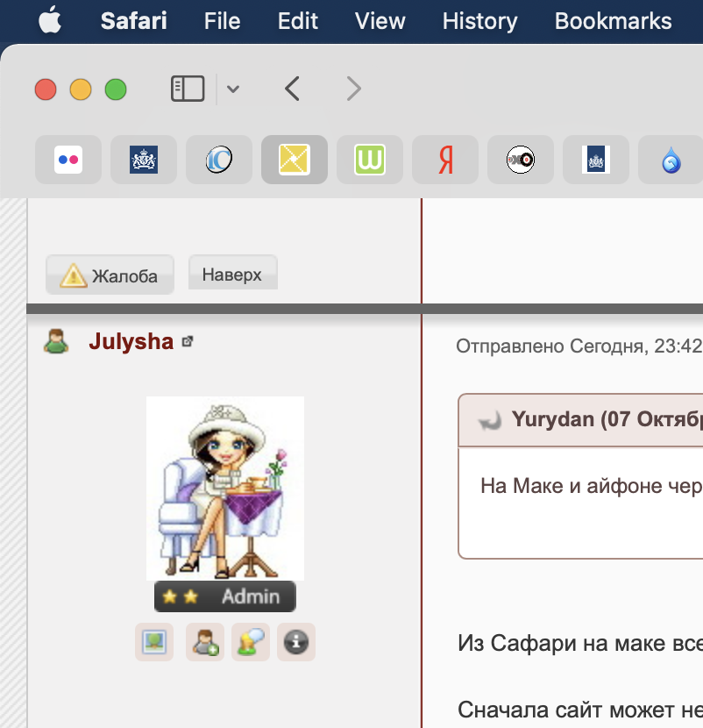Close the Safari window
This screenshot has height=728, width=703.
click(46, 89)
